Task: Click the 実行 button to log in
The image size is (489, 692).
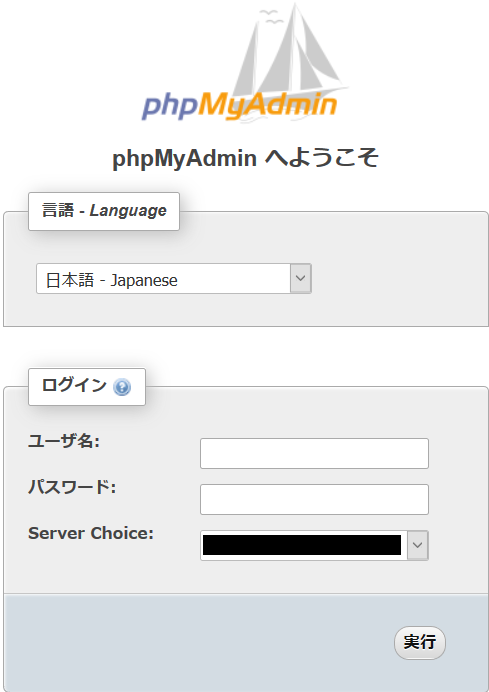Action: 420,643
